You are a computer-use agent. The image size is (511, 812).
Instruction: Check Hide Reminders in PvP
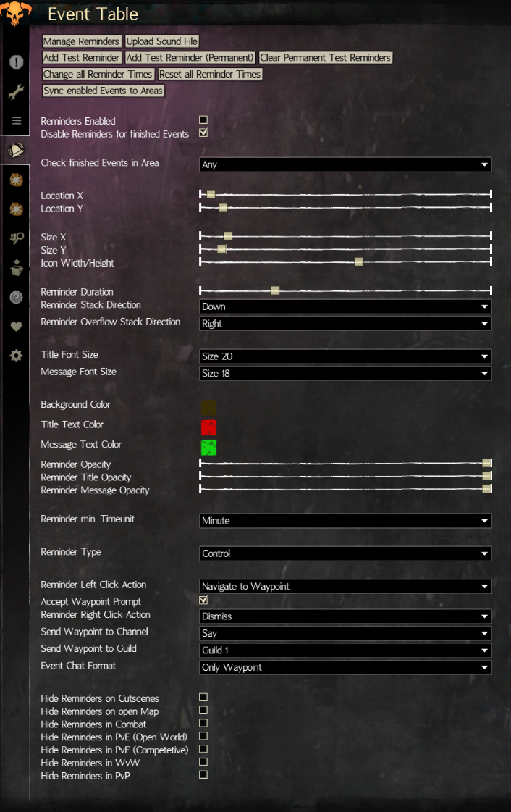tap(203, 775)
